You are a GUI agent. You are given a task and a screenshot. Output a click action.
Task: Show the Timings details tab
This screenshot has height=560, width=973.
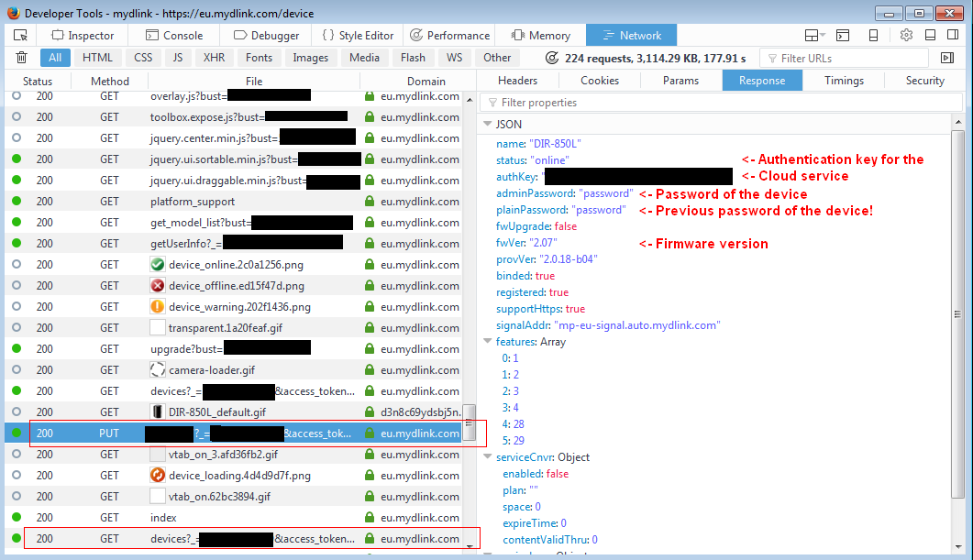844,81
